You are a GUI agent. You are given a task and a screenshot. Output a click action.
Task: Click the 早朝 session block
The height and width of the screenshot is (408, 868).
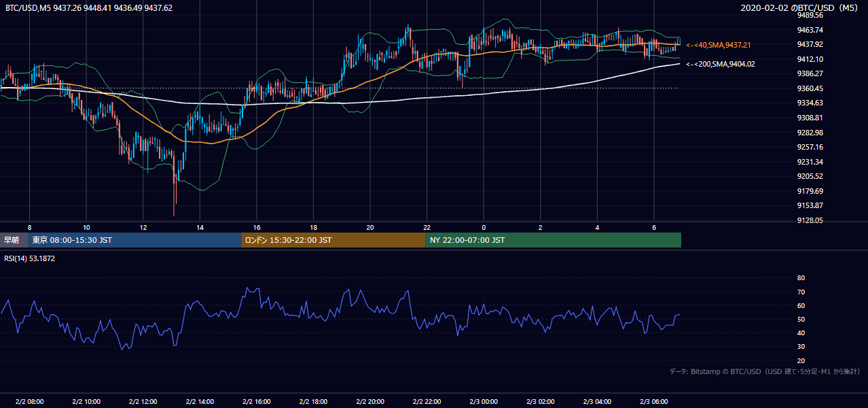[x=14, y=240]
